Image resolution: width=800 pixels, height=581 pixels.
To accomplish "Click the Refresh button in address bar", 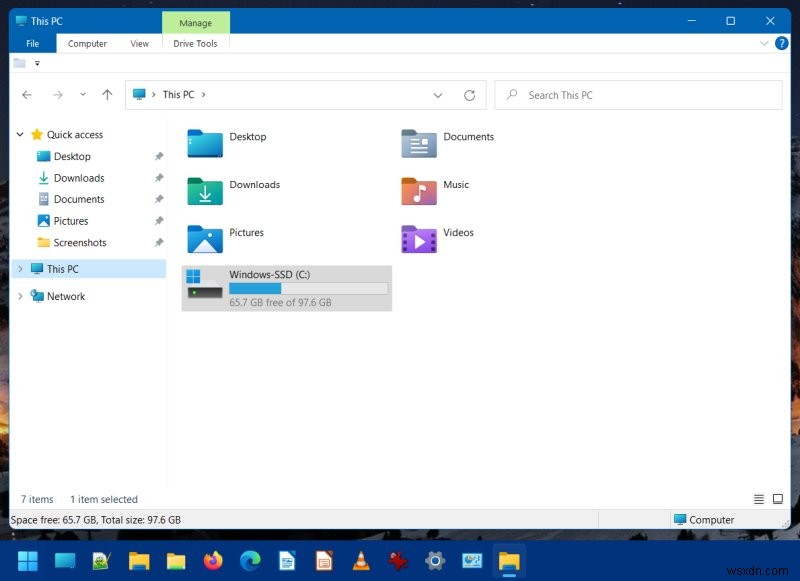I will tap(470, 94).
